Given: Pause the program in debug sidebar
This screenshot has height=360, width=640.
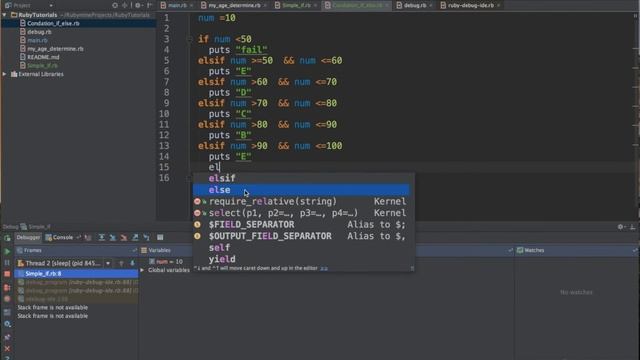Looking at the screenshot, I should click(7, 263).
